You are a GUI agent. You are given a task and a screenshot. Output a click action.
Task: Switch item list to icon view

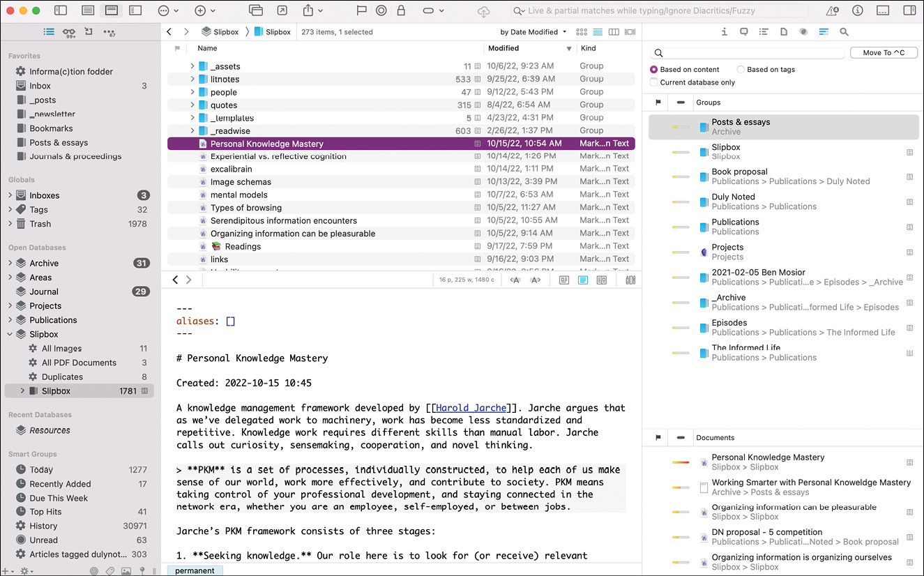point(581,32)
